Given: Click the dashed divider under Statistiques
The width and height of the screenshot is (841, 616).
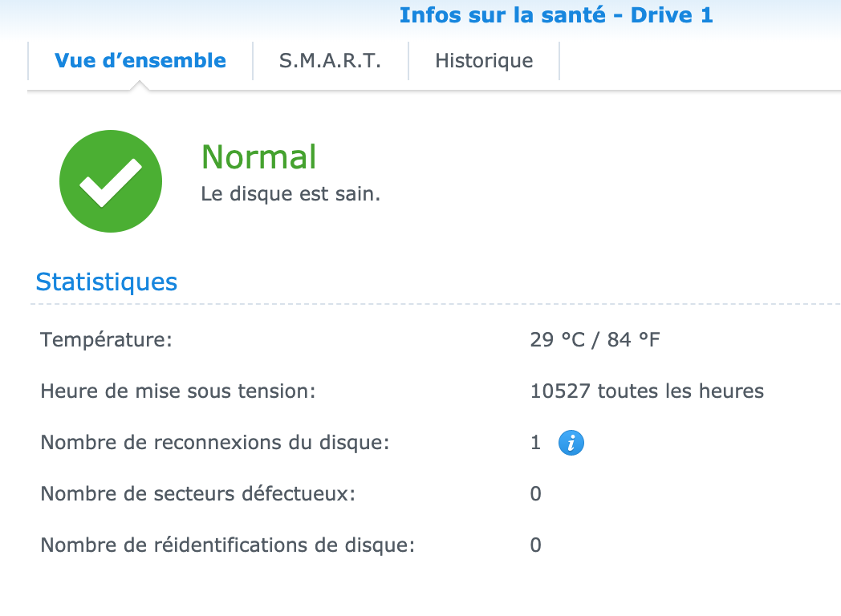Looking at the screenshot, I should [433, 305].
